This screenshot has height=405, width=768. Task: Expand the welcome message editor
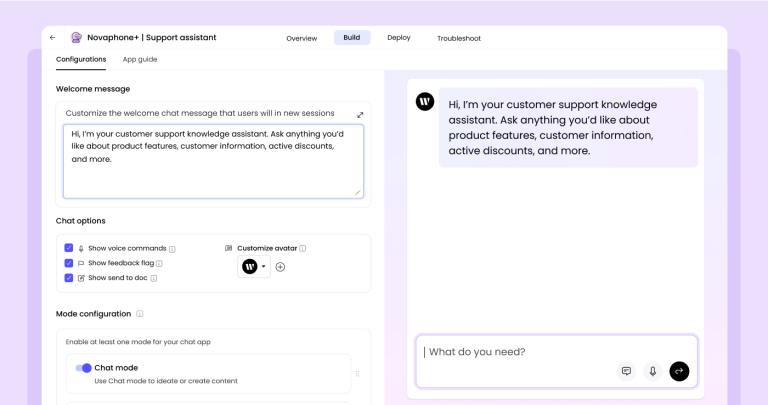[360, 115]
